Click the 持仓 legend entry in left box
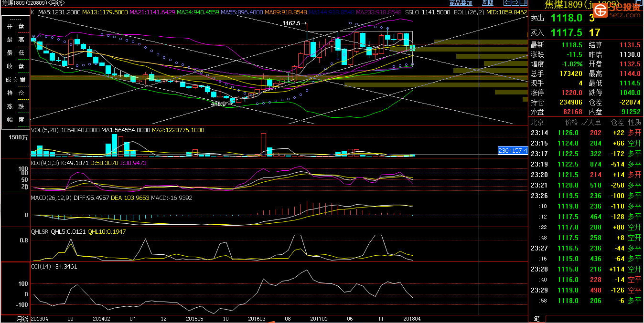The image size is (644, 323). tap(15, 93)
